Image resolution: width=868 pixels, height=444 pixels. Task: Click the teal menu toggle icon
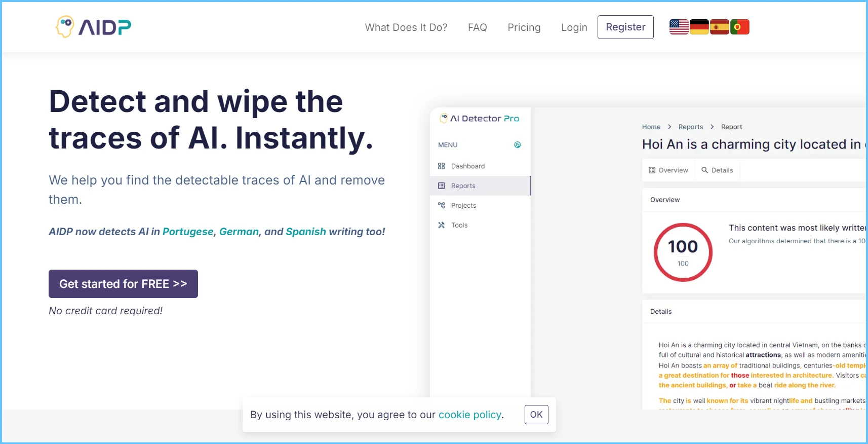click(x=518, y=145)
